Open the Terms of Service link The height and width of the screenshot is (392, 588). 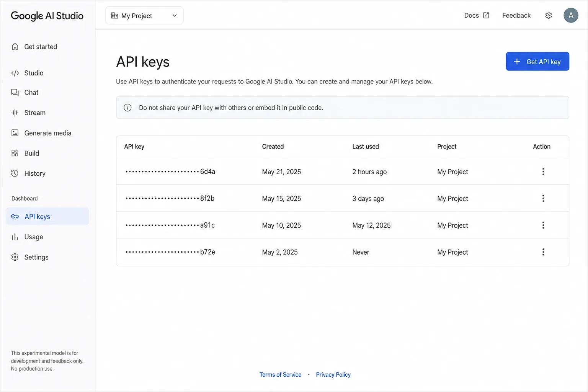(280, 375)
